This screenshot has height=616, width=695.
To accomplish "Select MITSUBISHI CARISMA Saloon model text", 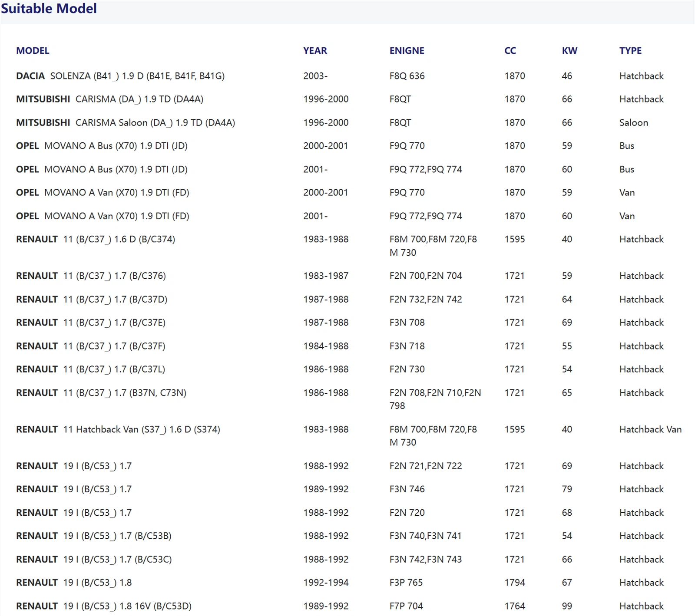I will (126, 122).
